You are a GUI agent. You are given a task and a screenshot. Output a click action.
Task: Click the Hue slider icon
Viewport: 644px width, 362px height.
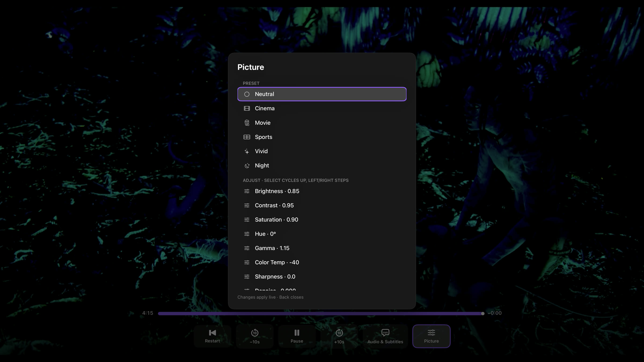(x=247, y=234)
